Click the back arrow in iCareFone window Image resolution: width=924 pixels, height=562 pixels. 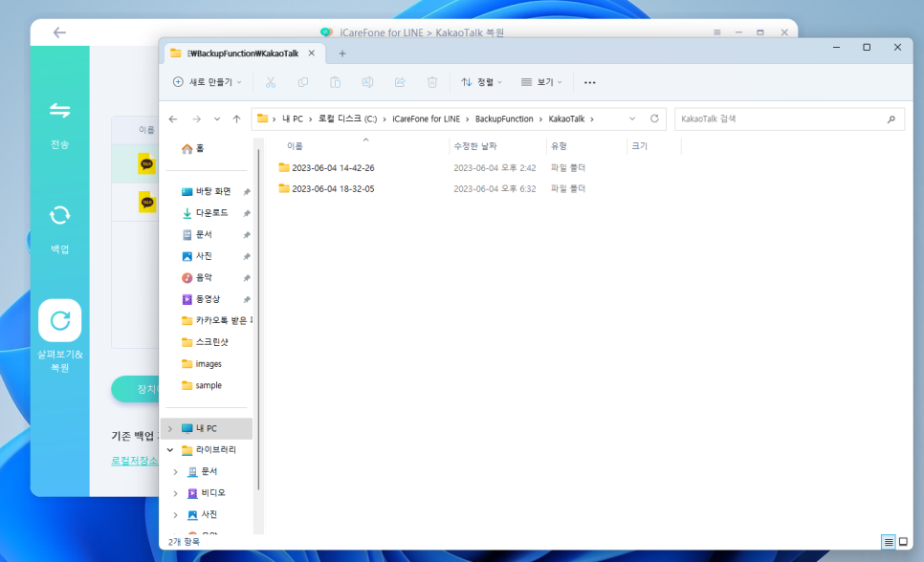click(x=59, y=32)
